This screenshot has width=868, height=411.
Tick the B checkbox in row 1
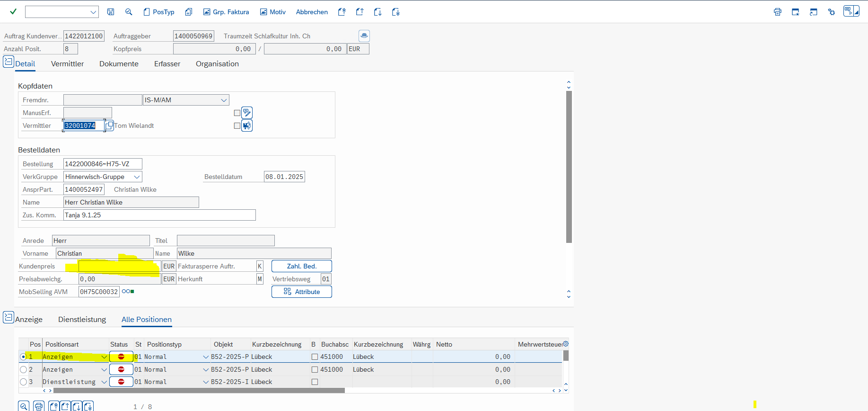315,357
